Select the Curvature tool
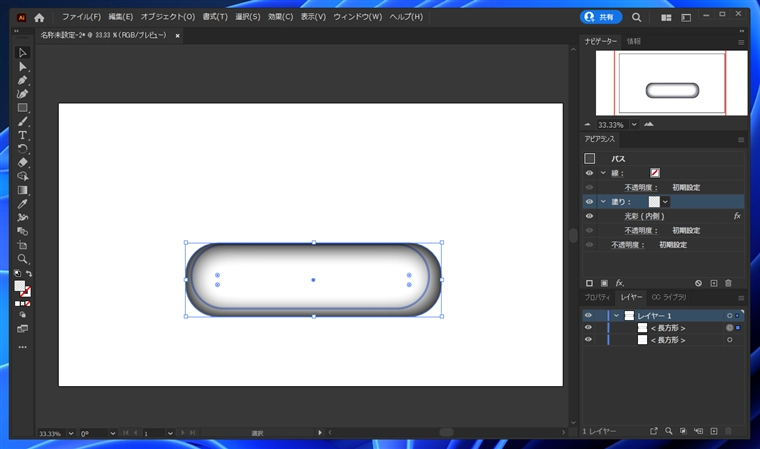760x449 pixels. (22, 94)
